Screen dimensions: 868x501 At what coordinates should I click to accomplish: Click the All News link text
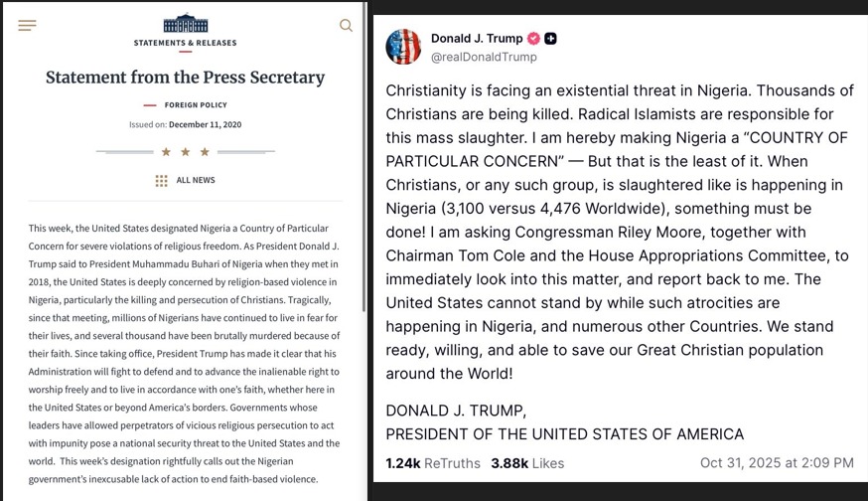(196, 181)
